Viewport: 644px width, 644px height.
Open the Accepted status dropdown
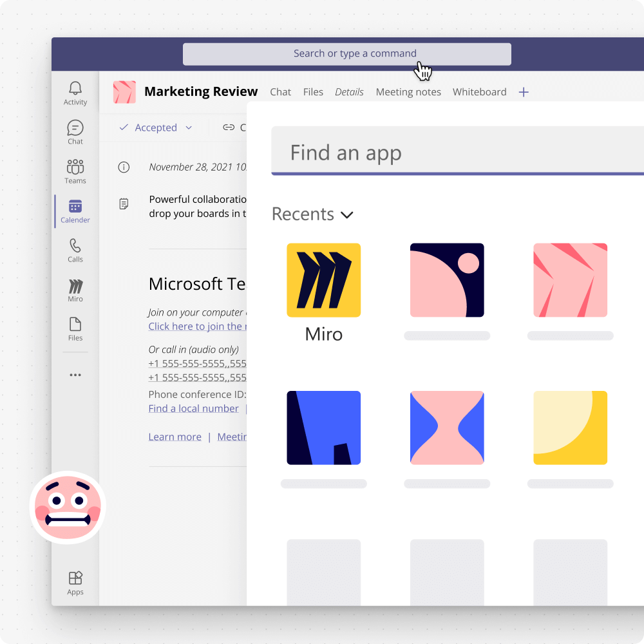tap(155, 128)
